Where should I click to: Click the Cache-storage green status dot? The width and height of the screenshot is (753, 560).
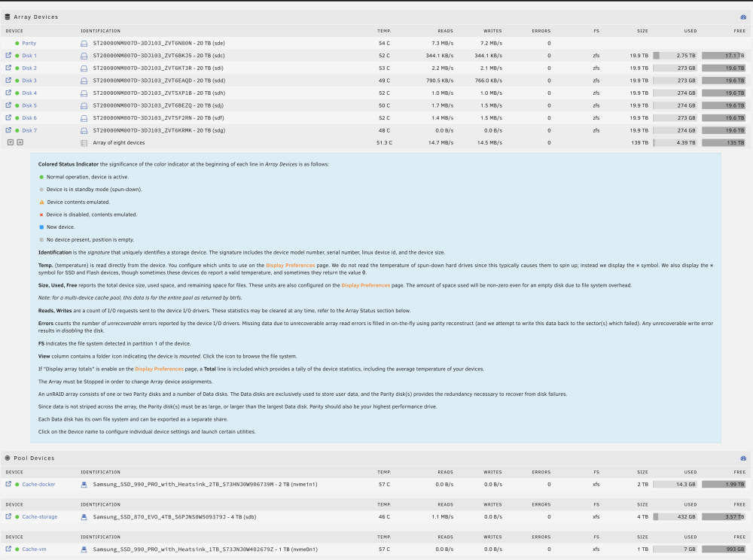17,517
